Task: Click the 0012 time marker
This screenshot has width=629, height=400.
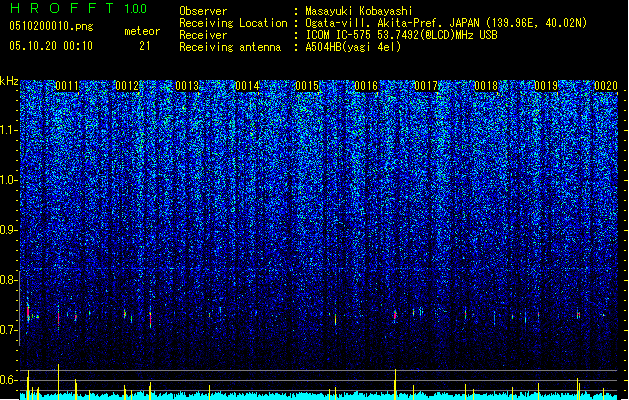Action: (127, 86)
